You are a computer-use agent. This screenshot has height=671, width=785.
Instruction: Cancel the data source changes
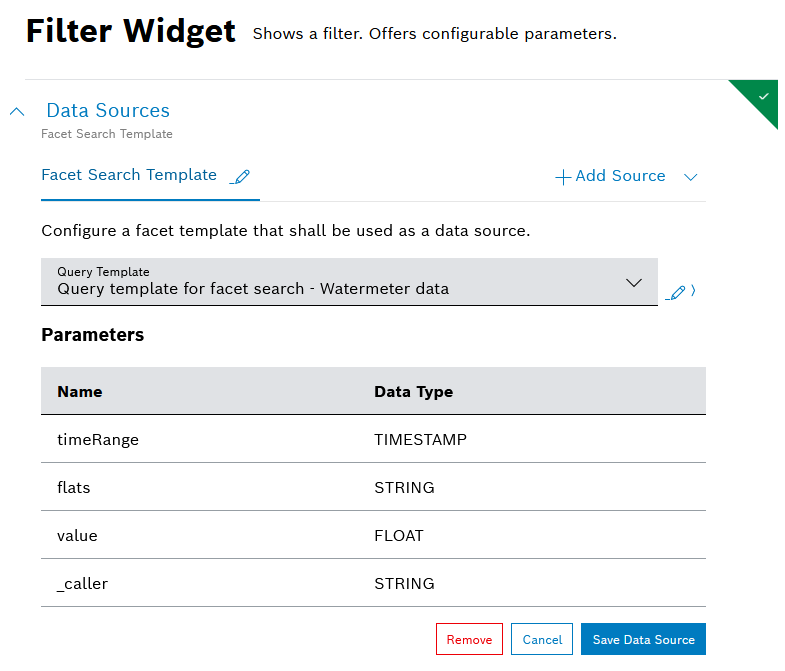pos(542,640)
